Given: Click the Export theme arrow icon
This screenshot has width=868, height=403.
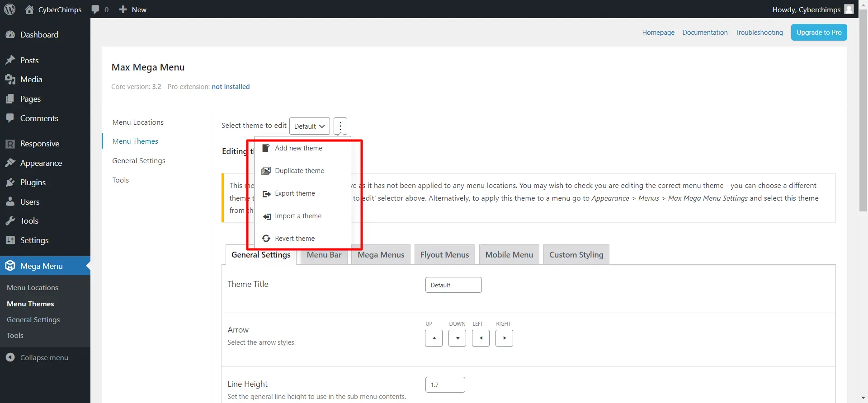Looking at the screenshot, I should [x=266, y=194].
